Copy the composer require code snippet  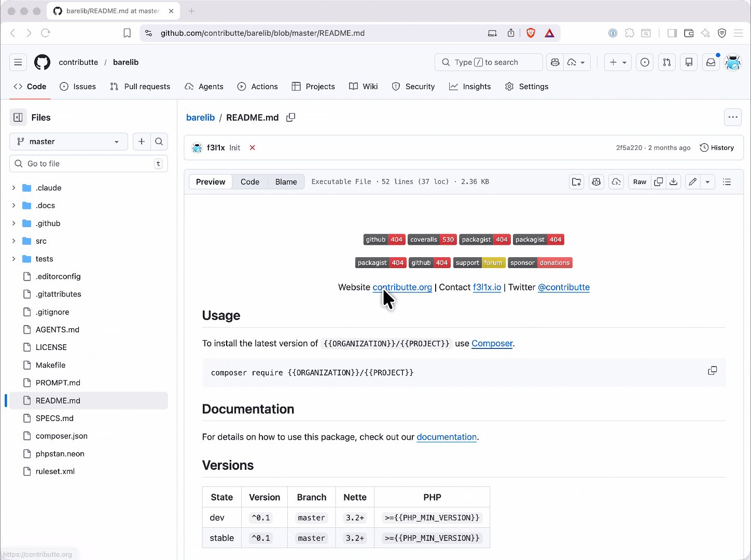[x=713, y=371]
